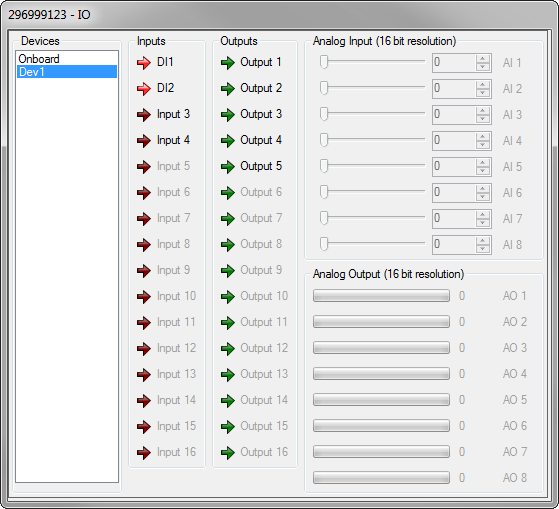Click the Input 5 arrow icon
The height and width of the screenshot is (509, 559).
tap(144, 167)
